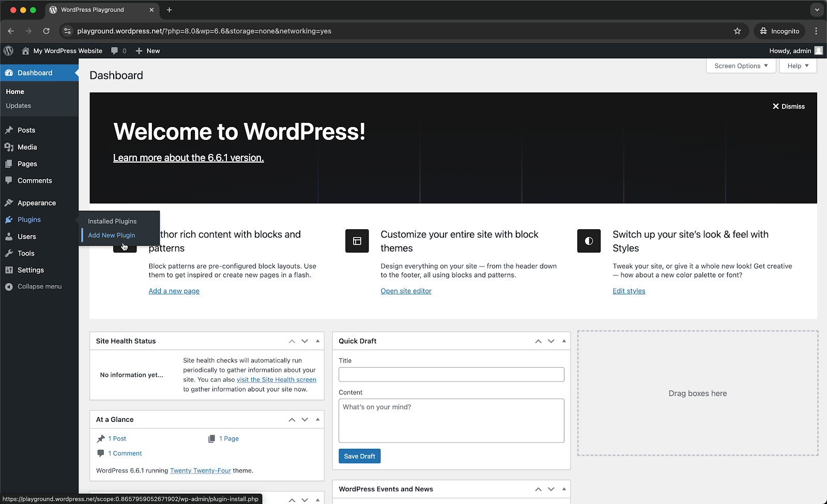Click the Plugins plug icon in sidebar
The image size is (827, 504).
[9, 219]
